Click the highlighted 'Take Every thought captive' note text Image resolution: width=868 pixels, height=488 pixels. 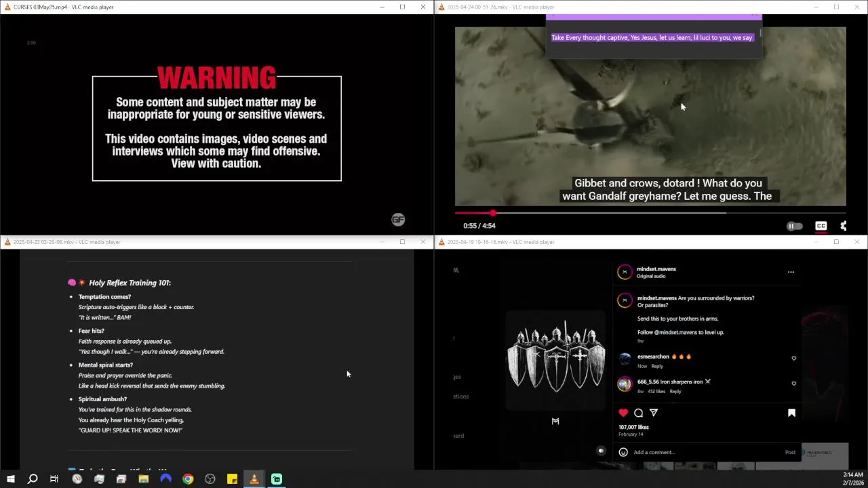652,37
